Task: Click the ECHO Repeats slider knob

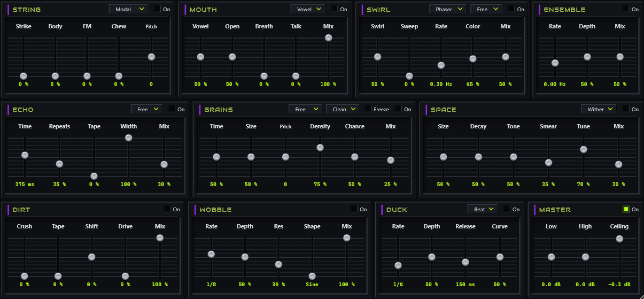Action: (59, 164)
